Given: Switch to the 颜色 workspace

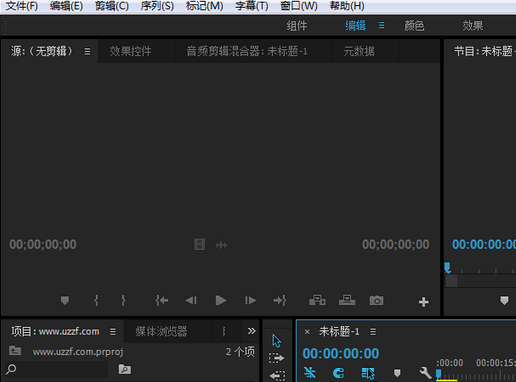Looking at the screenshot, I should click(414, 26).
